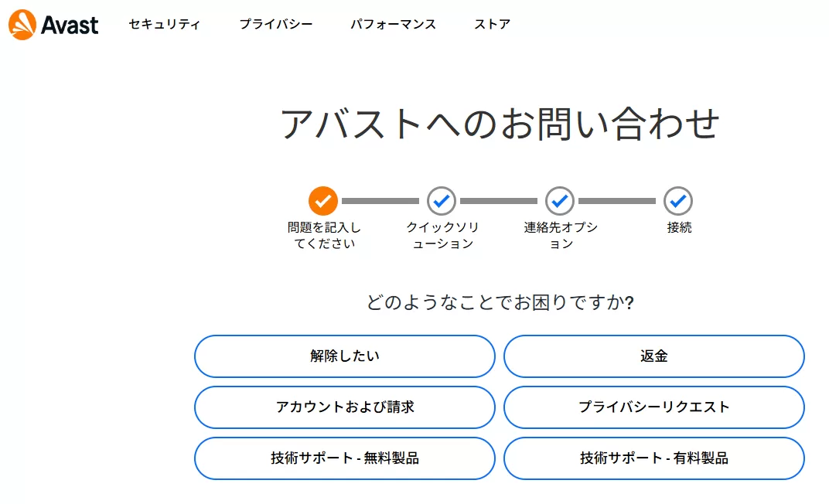Open the プライバシー menu
The image size is (829, 504).
276,24
